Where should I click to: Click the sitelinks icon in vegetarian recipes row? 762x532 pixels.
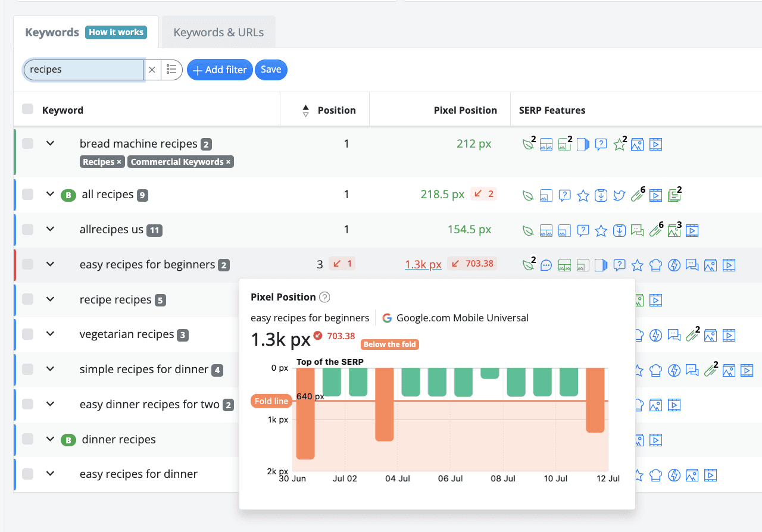coord(692,336)
